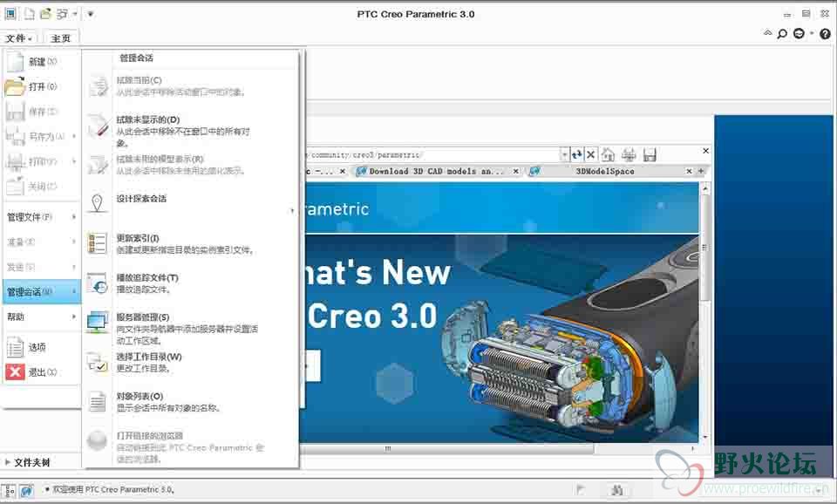The image size is (837, 504).
Task: Click the browser save icon
Action: 650,155
